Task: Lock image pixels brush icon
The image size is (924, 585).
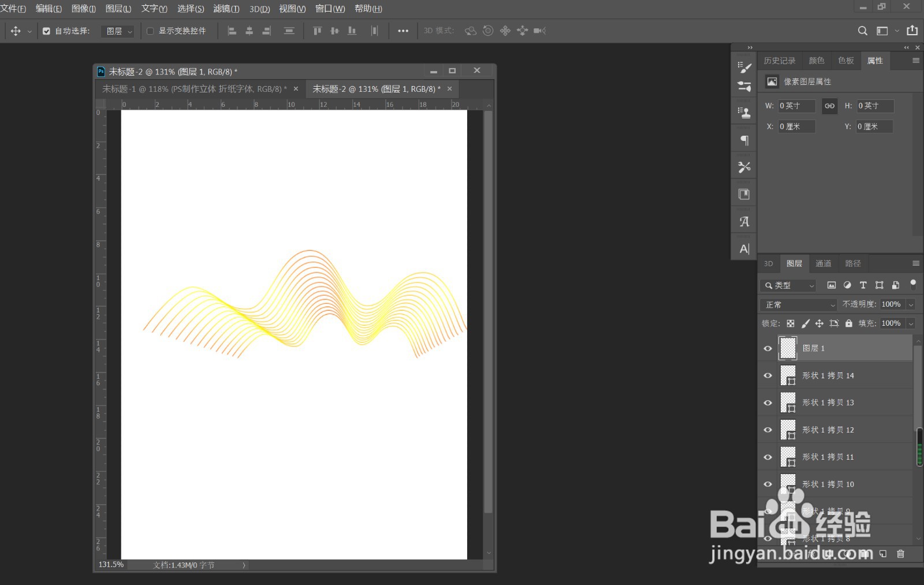Action: coord(805,323)
